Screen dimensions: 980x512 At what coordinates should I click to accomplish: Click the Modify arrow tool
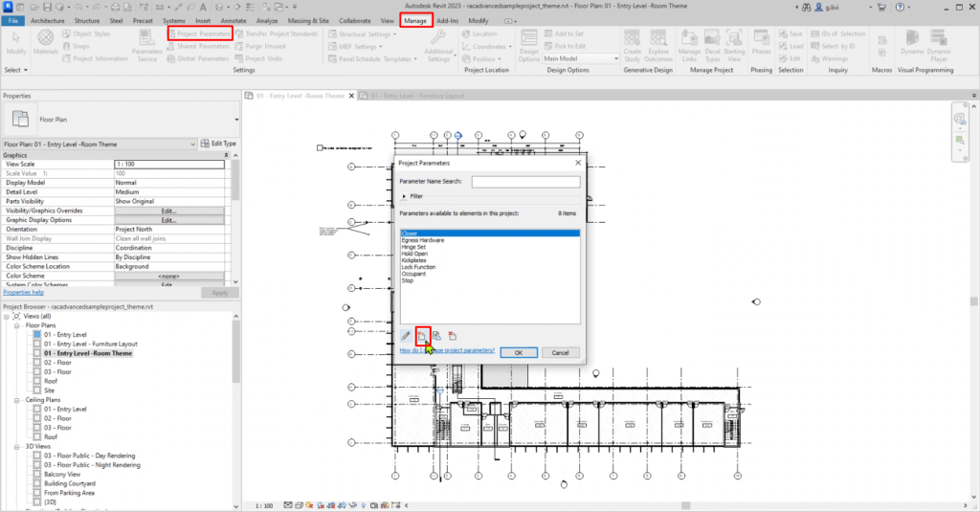[15, 42]
